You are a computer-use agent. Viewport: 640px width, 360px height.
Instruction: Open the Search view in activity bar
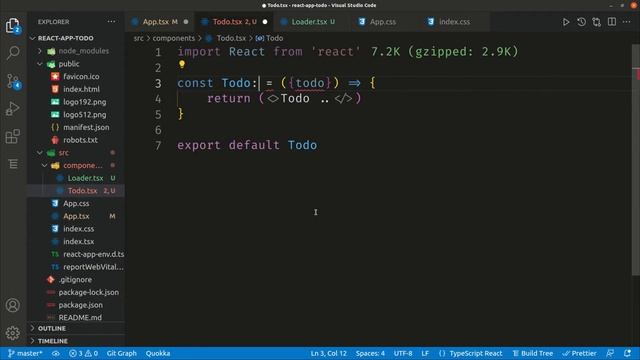point(13,53)
